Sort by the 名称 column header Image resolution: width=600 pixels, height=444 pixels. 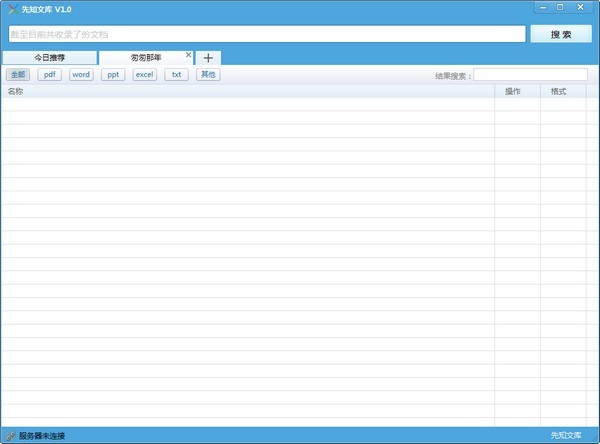pos(247,91)
